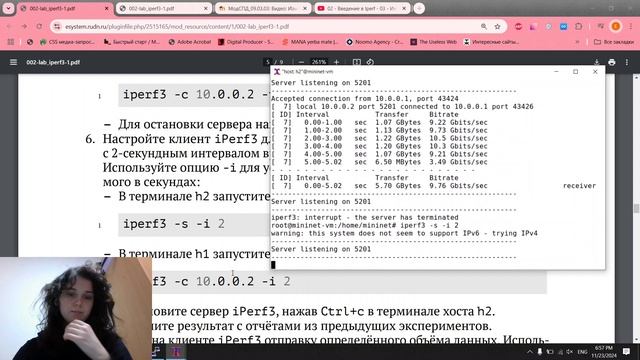Open PDF viewer more actions menu
640x360 pixels.
[627, 62]
